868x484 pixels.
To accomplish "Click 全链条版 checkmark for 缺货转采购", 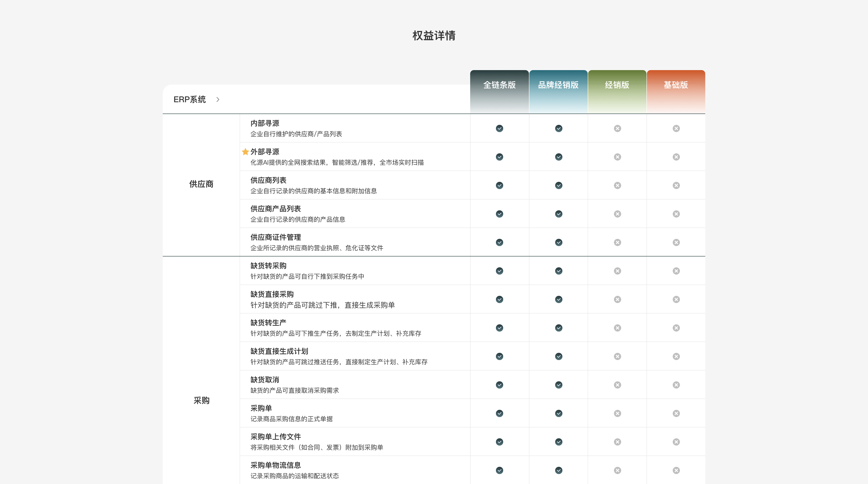I will [x=499, y=271].
